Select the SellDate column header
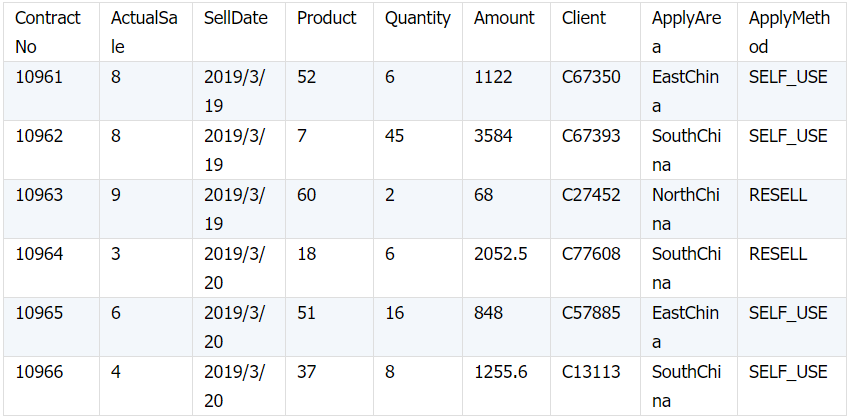The width and height of the screenshot is (849, 419). pyautogui.click(x=236, y=19)
